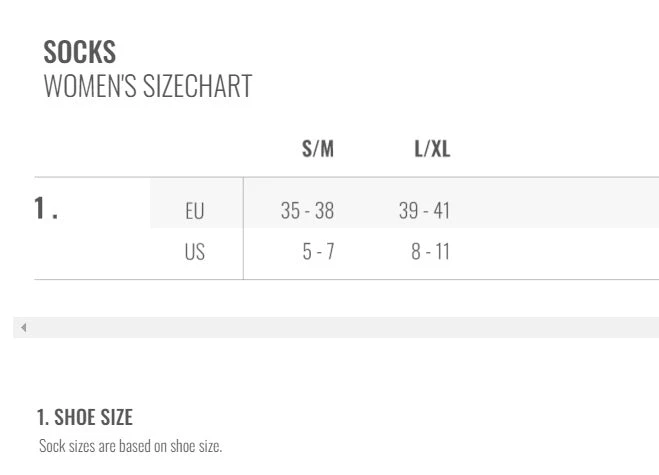Click the row number 1. marker
The height and width of the screenshot is (475, 659).
point(46,209)
